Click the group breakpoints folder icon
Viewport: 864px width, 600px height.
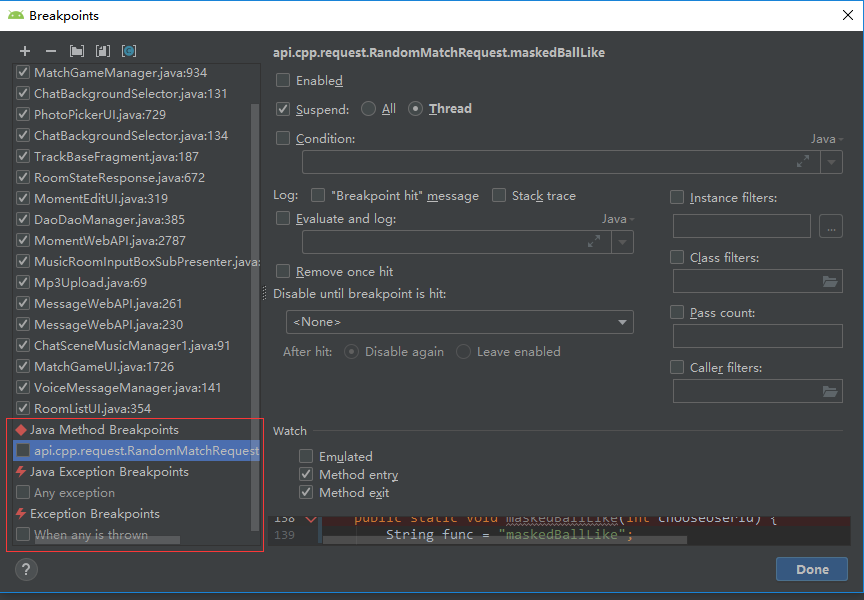[x=75, y=50]
